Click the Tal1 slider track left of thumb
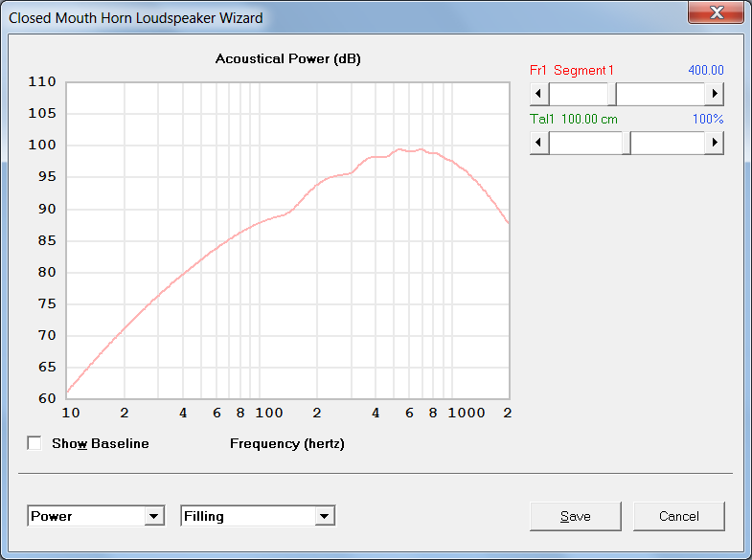Viewport: 752px width, 560px height. (585, 143)
